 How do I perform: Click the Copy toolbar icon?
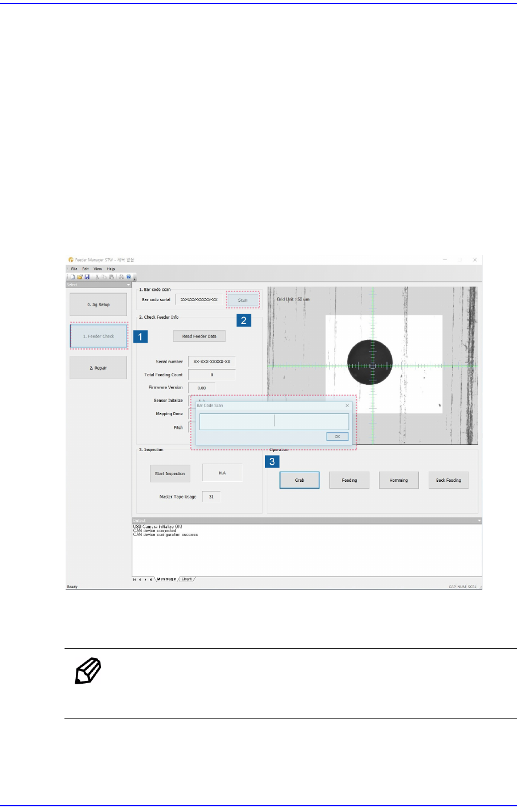[104, 277]
